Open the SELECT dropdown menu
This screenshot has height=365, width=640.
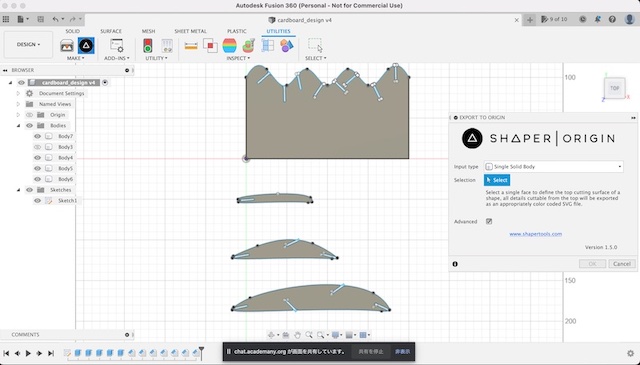[x=316, y=58]
